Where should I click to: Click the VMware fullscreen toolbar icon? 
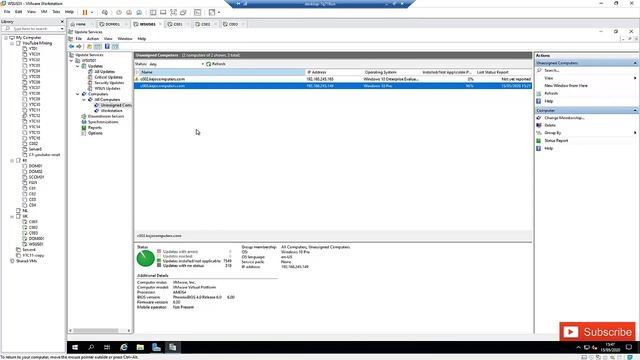click(173, 12)
